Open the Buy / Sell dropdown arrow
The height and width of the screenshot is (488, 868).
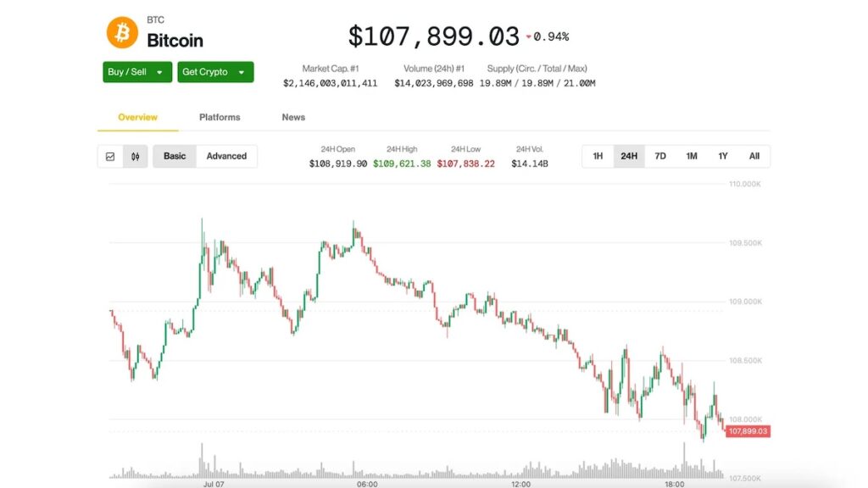click(x=159, y=73)
